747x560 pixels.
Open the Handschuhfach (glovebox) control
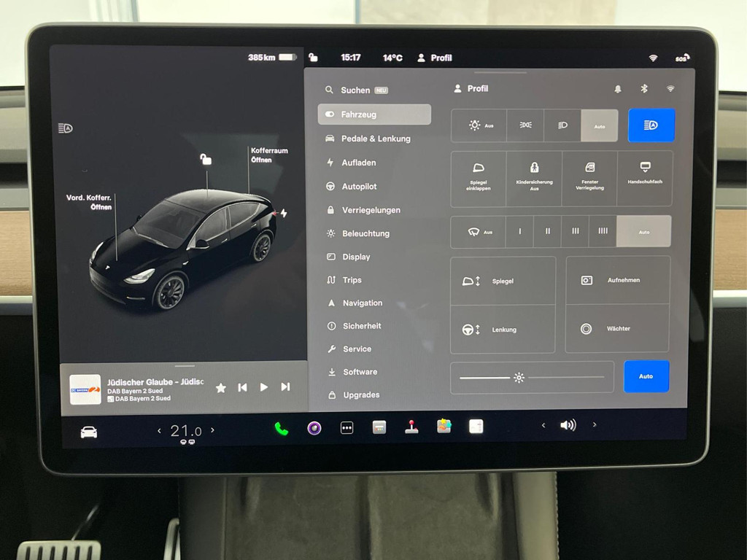tap(645, 179)
